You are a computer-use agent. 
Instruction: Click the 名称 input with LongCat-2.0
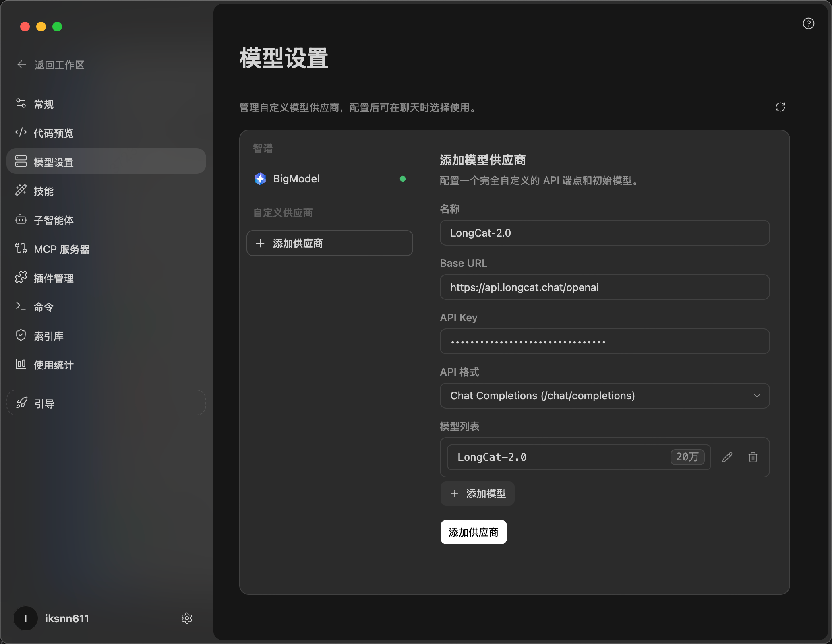604,233
